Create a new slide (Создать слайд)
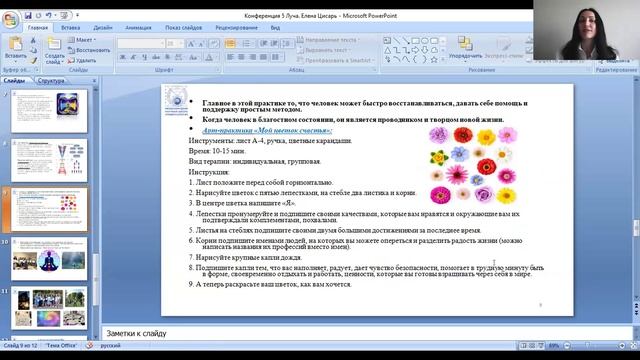Image resolution: width=640 pixels, height=360 pixels. pyautogui.click(x=54, y=51)
